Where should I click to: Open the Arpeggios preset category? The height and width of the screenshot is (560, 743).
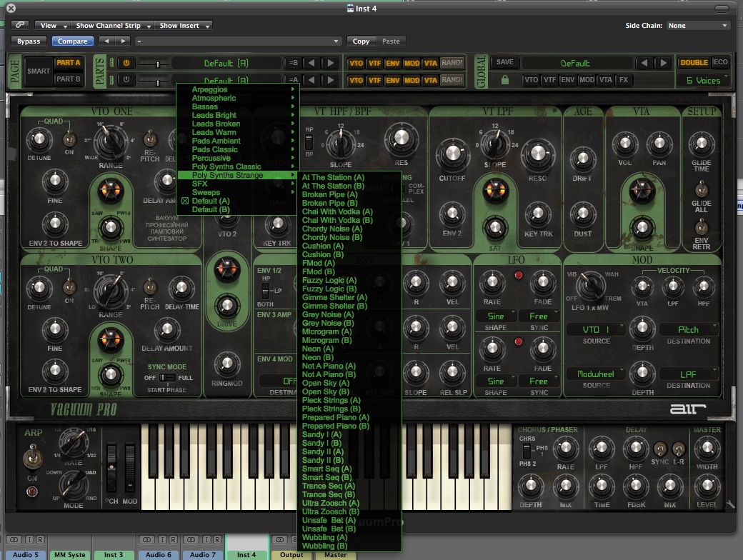pyautogui.click(x=237, y=89)
